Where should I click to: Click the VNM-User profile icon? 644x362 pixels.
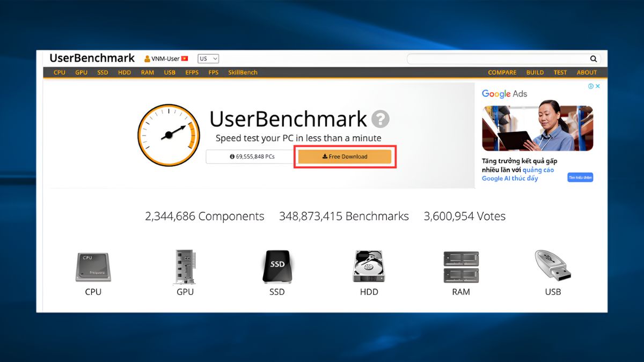(147, 59)
